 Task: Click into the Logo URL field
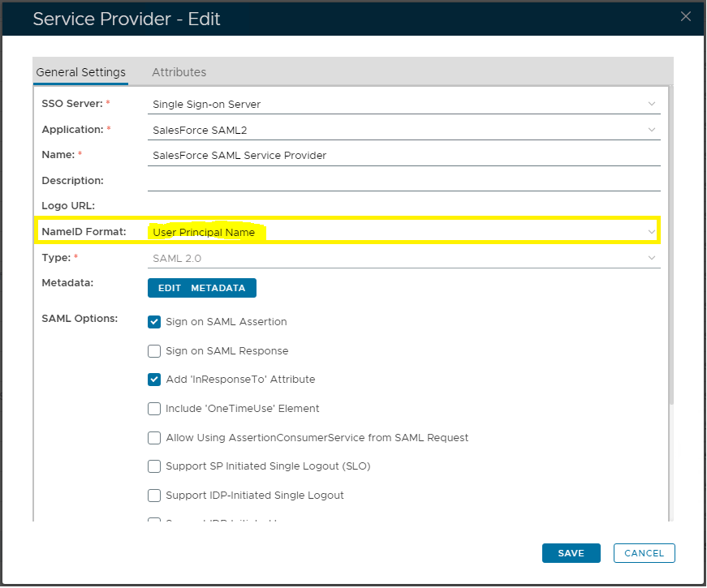[404, 206]
